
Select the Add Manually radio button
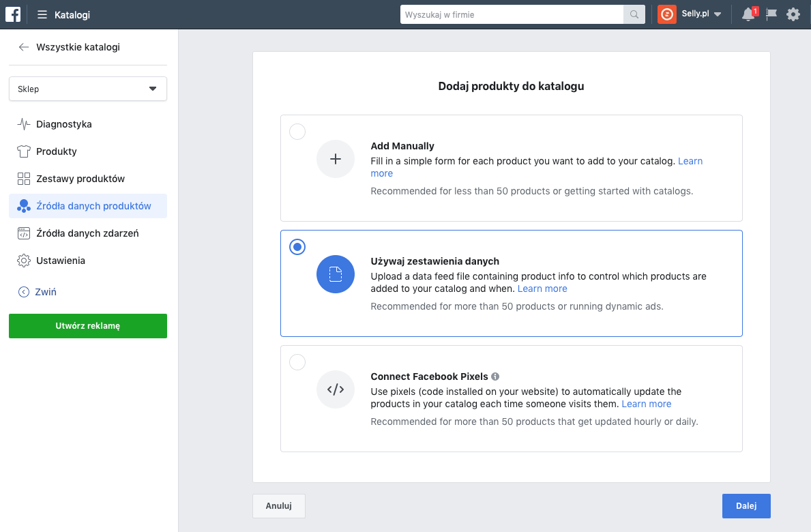[297, 132]
